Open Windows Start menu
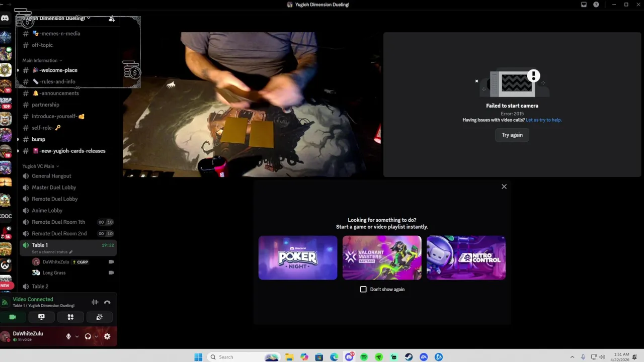The width and height of the screenshot is (644, 362). [198, 357]
